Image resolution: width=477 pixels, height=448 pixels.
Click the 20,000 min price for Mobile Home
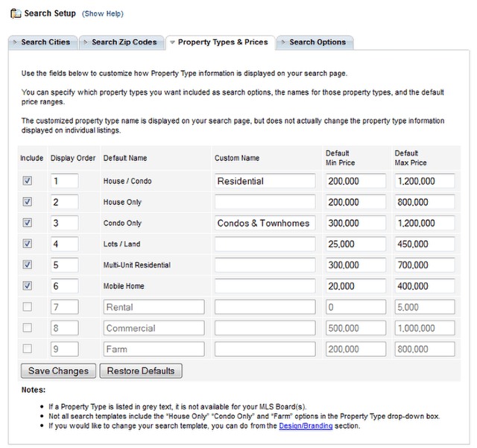(x=356, y=286)
